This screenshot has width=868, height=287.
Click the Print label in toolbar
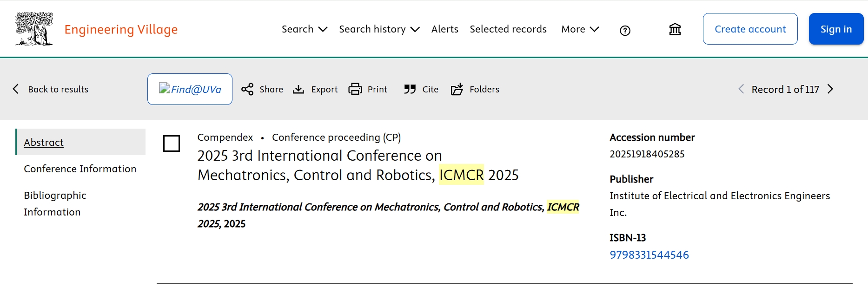click(378, 89)
